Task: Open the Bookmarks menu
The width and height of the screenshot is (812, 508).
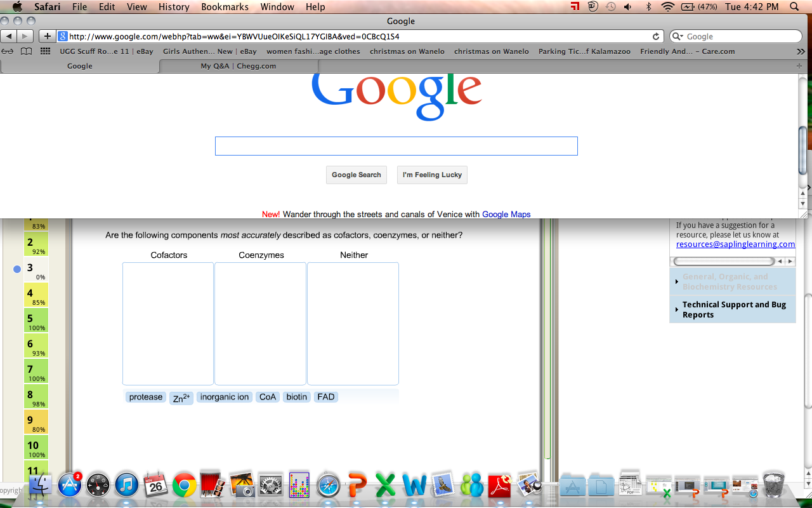Action: (x=225, y=7)
